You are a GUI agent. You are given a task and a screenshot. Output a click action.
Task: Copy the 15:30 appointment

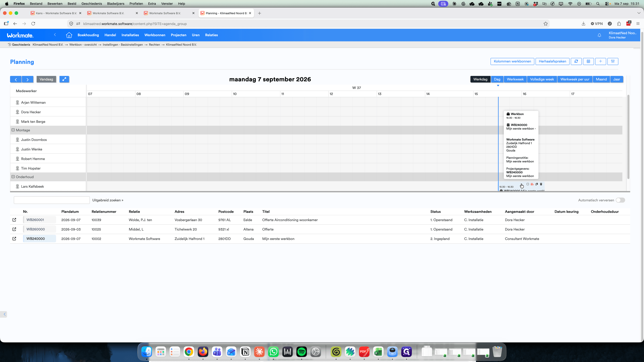(x=536, y=184)
